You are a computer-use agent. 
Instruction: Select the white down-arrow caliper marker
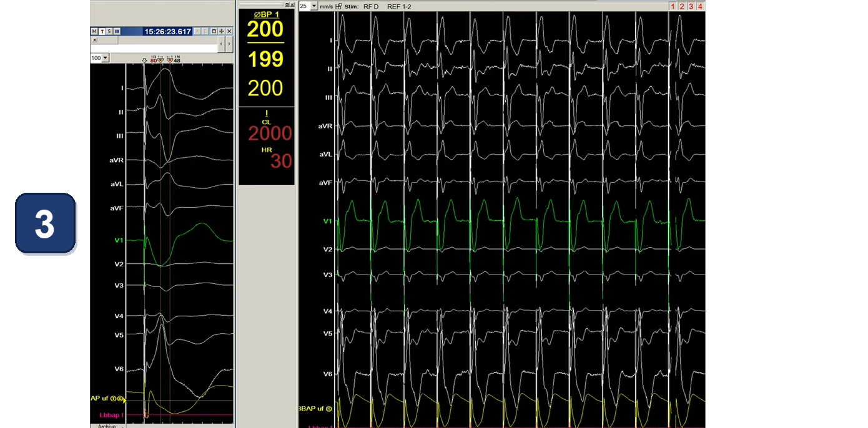pyautogui.click(x=145, y=61)
